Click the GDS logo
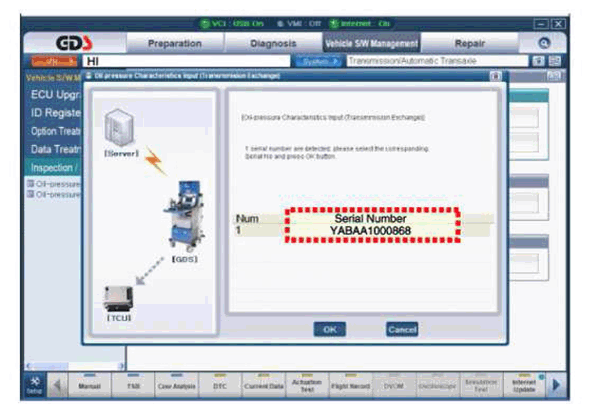The image size is (591, 413). pyautogui.click(x=74, y=43)
